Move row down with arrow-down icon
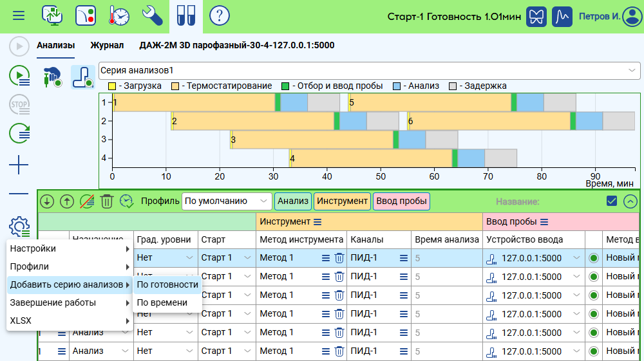644x361 pixels. click(x=47, y=201)
